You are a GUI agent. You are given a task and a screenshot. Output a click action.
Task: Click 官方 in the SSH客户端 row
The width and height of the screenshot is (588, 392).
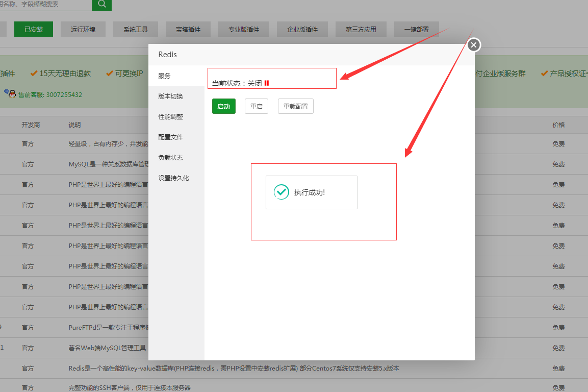[x=28, y=387]
